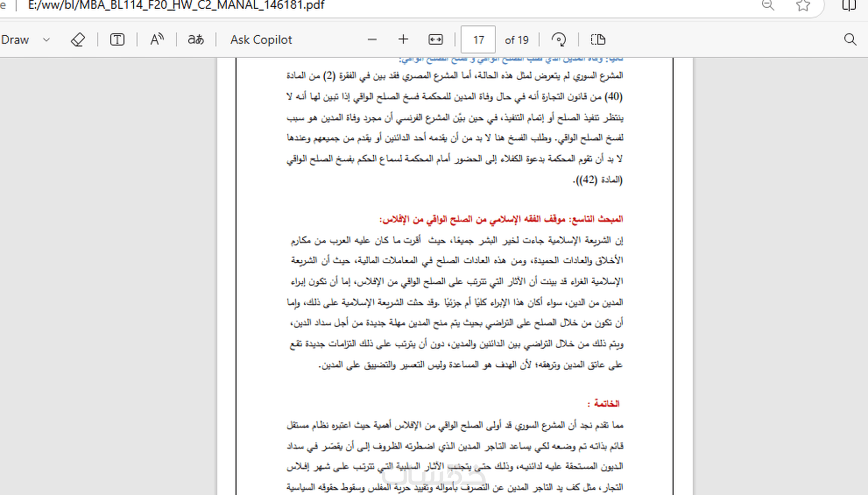
Task: Click the line starting 'مما تقدم نجد أن المشرع'
Action: 454,425
